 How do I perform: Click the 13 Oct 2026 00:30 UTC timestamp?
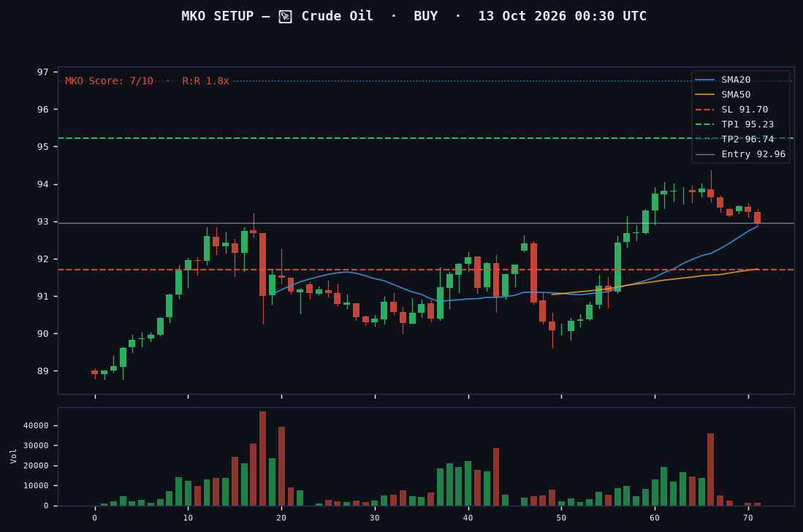point(563,16)
